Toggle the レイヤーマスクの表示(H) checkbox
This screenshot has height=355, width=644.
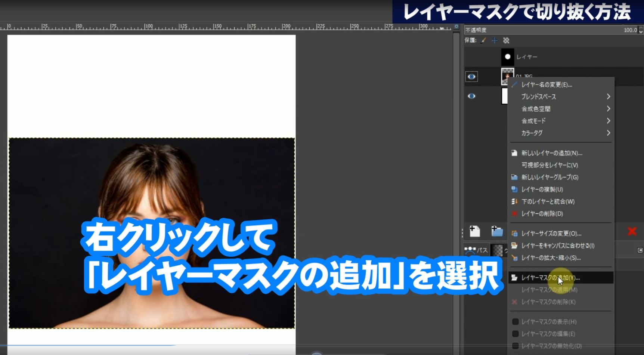tap(515, 322)
